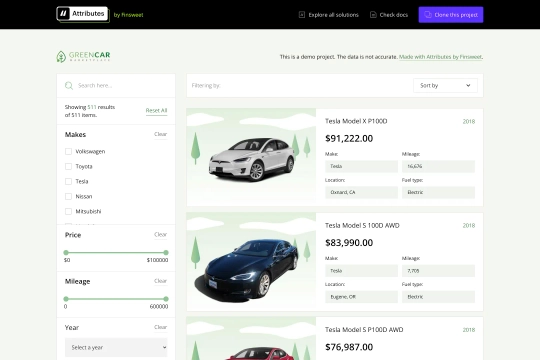Click the Tesla make value on Model X card
540x360 pixels.
(361, 166)
